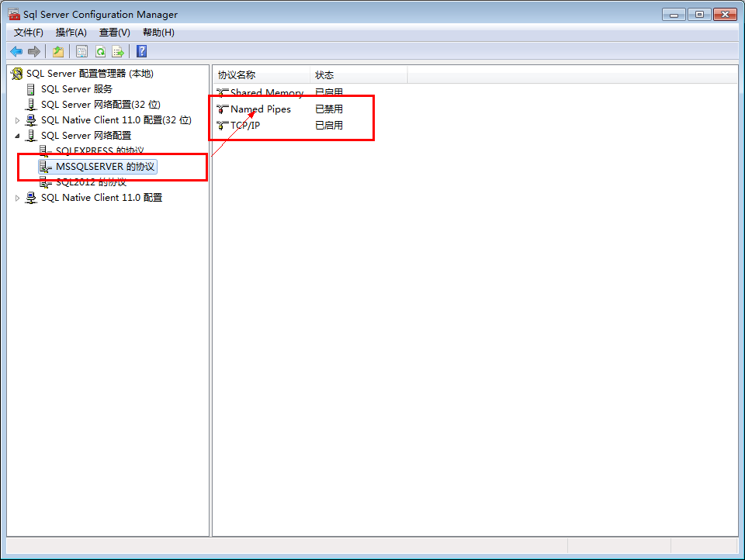745x560 pixels.
Task: Sort by 协议名称 column header
Action: pyautogui.click(x=262, y=75)
